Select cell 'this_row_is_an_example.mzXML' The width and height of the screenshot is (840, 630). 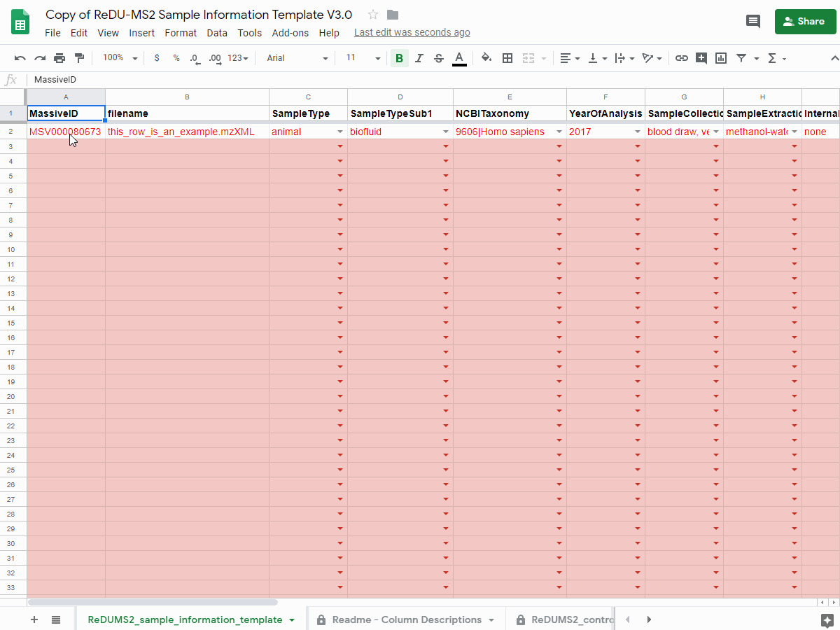click(187, 132)
